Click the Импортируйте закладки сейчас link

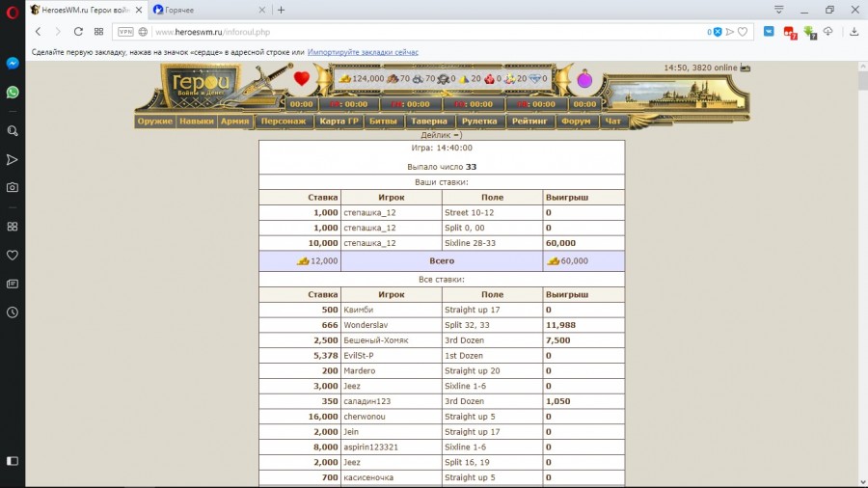coord(363,51)
